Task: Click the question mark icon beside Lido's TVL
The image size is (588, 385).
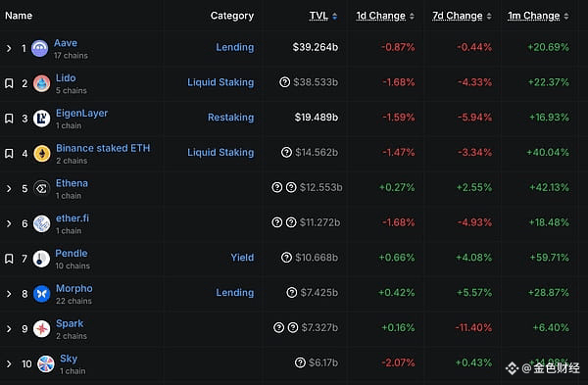Action: coord(284,81)
